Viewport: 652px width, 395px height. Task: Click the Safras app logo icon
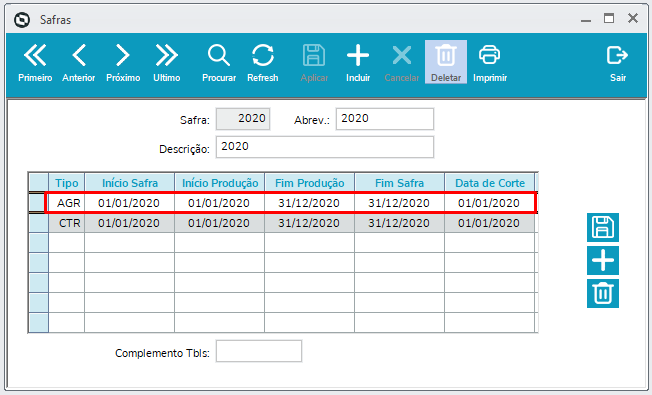coord(22,20)
